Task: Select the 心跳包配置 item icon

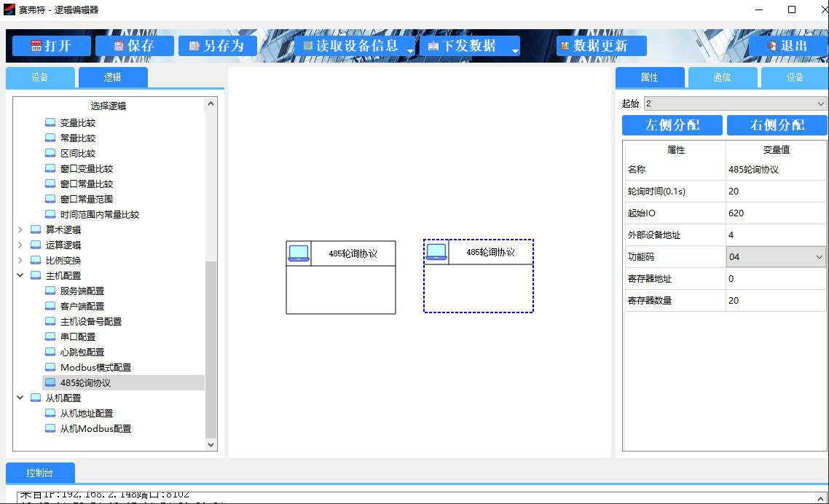Action: coord(50,352)
